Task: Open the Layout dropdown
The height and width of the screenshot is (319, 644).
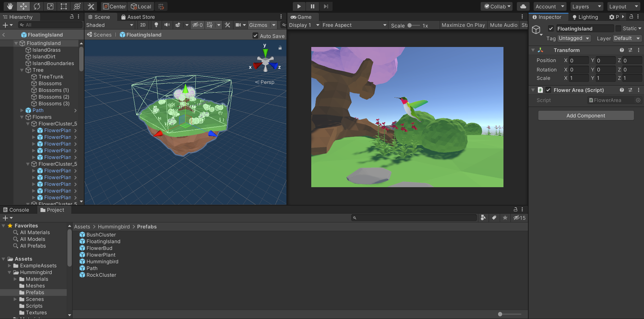Action: [x=624, y=6]
